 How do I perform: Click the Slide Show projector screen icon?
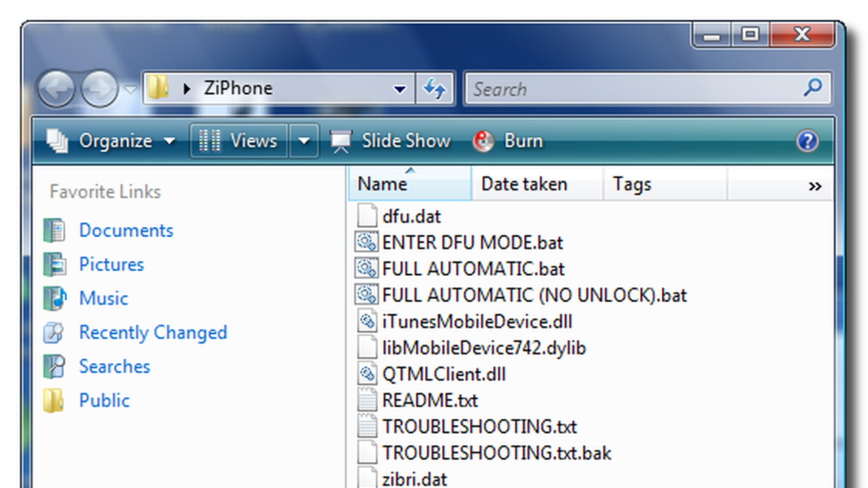click(x=340, y=141)
